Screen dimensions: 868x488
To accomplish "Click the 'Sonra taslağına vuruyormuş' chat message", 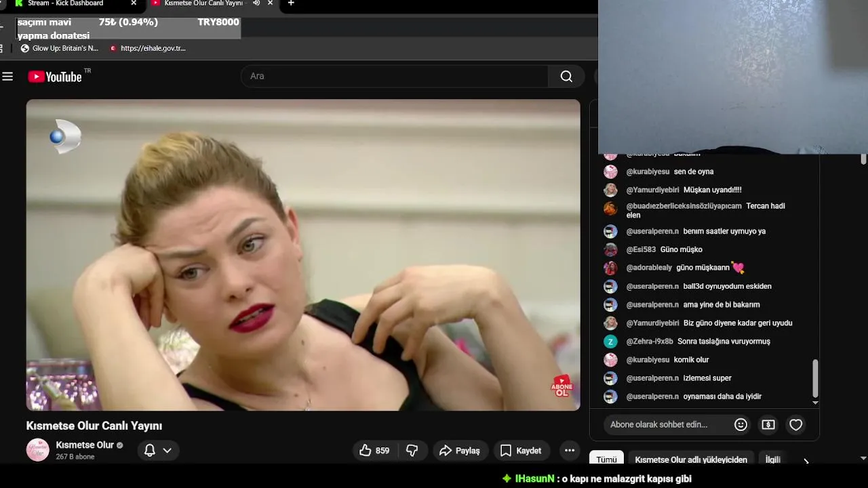I will [x=724, y=342].
